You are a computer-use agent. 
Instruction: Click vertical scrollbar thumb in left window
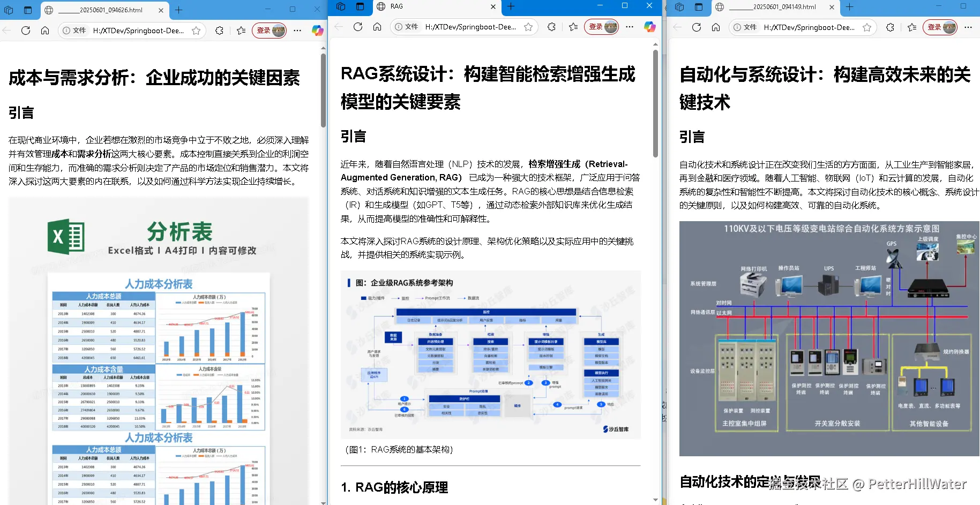click(323, 90)
